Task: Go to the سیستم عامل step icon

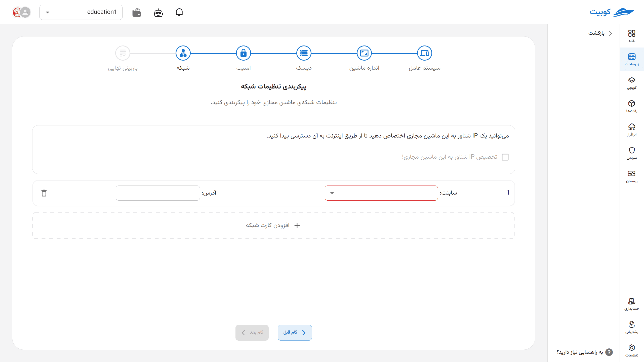Action: pyautogui.click(x=425, y=53)
